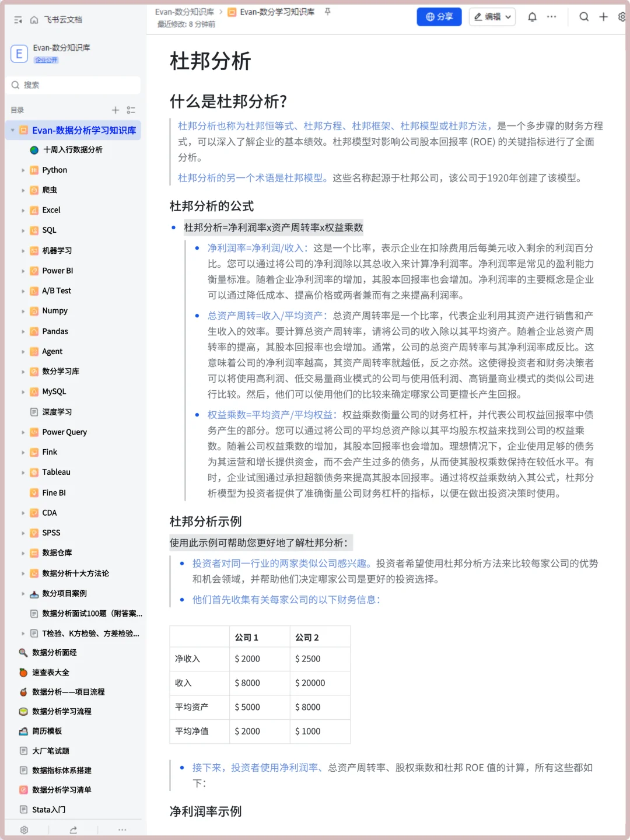Expand the SQL folder
The width and height of the screenshot is (630, 840).
coord(23,230)
